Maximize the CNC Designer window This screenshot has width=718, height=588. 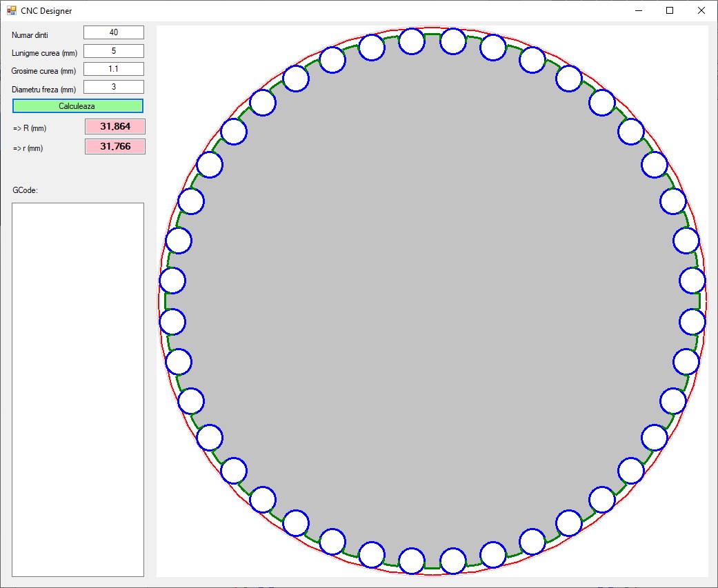click(x=670, y=10)
